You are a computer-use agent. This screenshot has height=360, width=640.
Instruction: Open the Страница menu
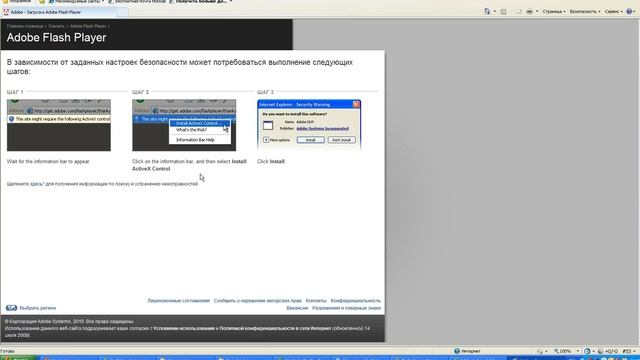pos(554,12)
